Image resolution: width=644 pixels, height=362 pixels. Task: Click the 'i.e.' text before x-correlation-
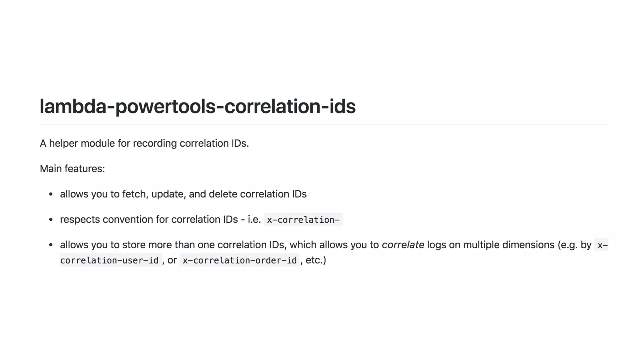tap(254, 219)
